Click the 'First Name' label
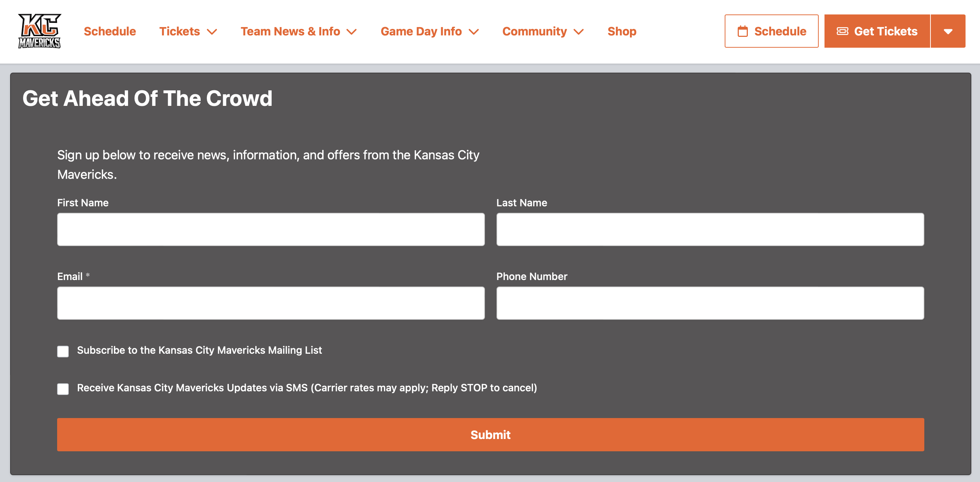The height and width of the screenshot is (482, 980). [83, 203]
